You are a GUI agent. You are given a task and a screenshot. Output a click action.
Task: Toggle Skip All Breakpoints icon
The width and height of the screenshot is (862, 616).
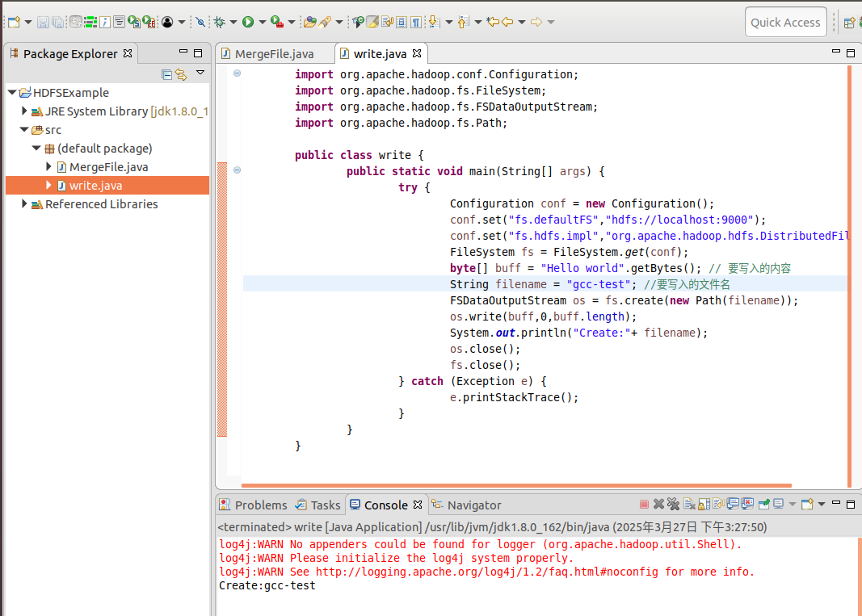click(200, 23)
